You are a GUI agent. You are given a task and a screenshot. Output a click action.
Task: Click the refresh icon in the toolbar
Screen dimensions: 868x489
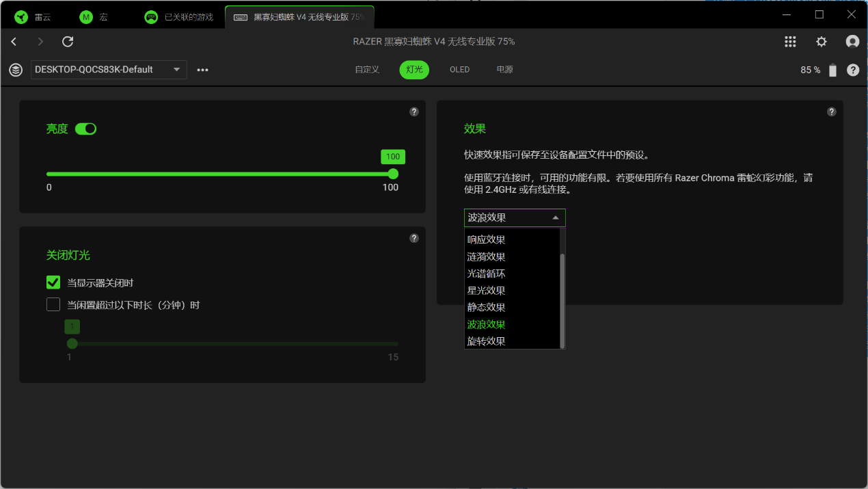(68, 42)
